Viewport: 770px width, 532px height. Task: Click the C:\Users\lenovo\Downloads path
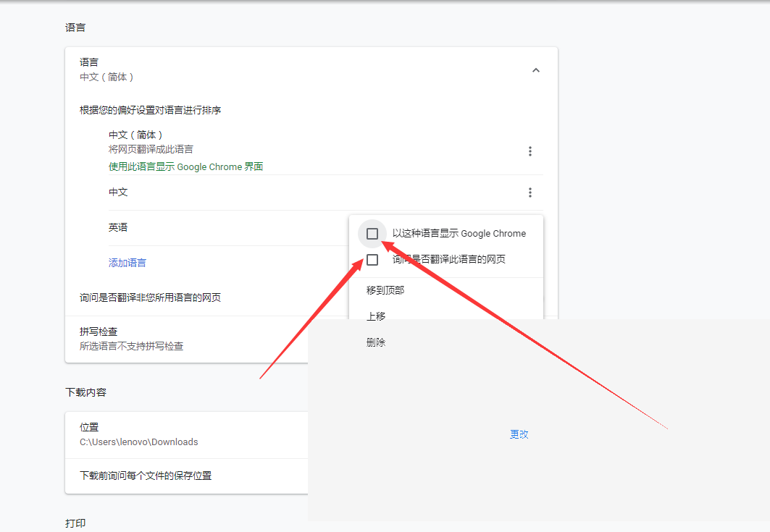tap(138, 442)
